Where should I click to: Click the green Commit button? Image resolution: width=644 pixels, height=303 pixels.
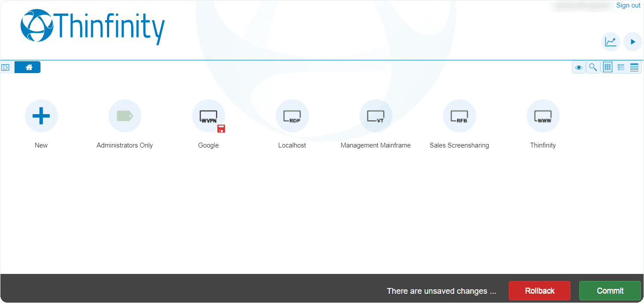point(610,291)
